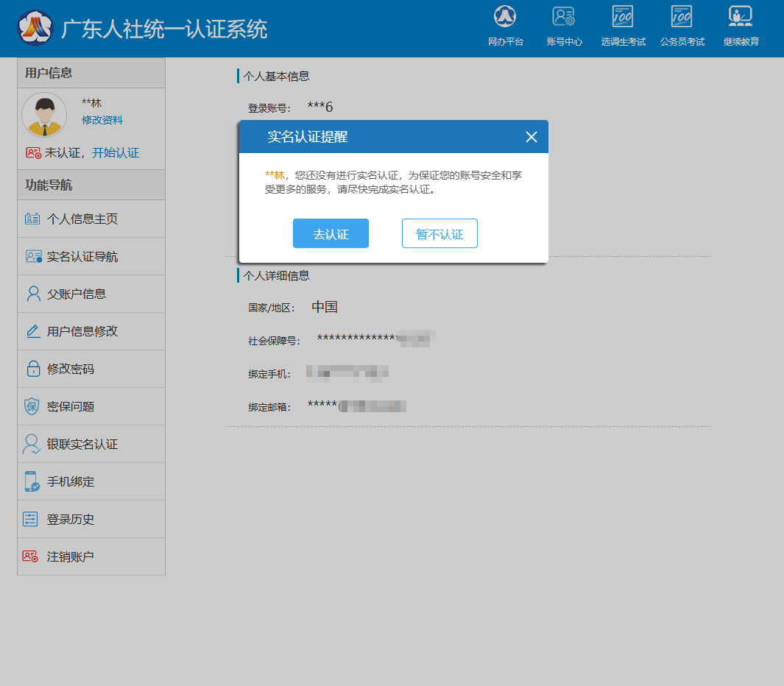Image resolution: width=784 pixels, height=686 pixels.
Task: Click the red 注销账户 icon
Action: (x=30, y=556)
